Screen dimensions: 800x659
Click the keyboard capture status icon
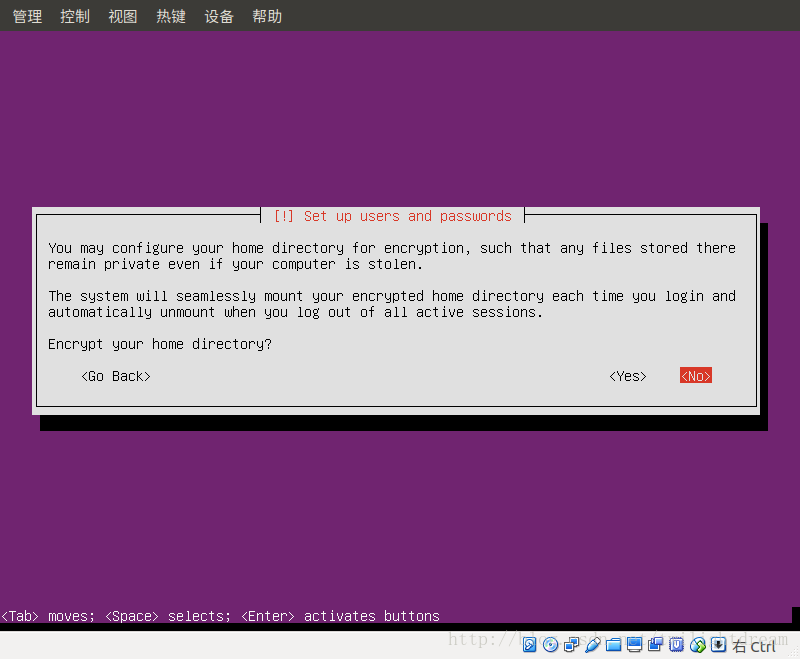pos(718,644)
